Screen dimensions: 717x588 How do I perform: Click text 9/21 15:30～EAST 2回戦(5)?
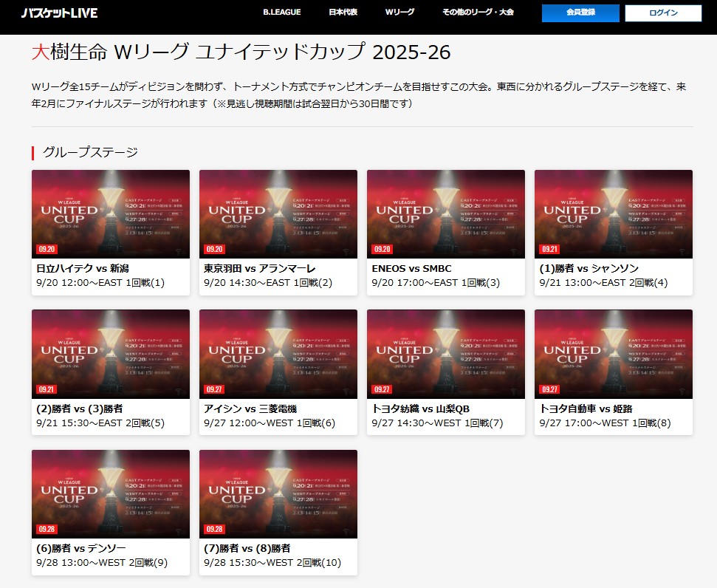[100, 423]
